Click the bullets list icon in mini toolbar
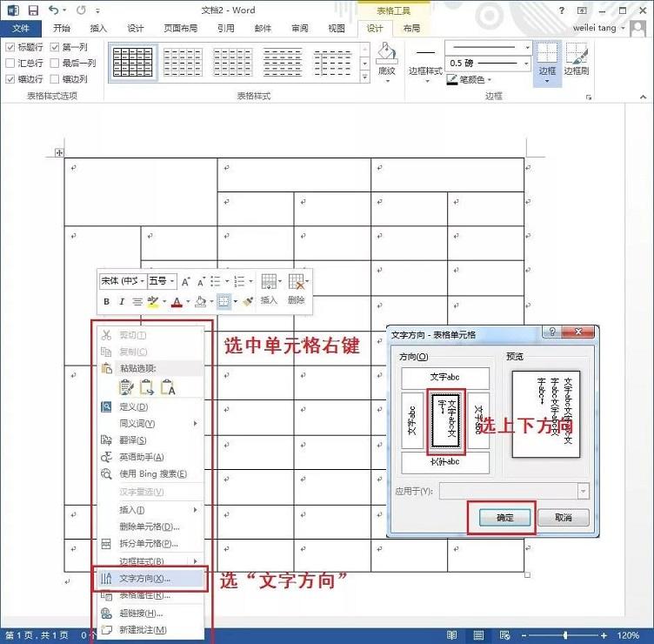The image size is (654, 644). click(215, 281)
